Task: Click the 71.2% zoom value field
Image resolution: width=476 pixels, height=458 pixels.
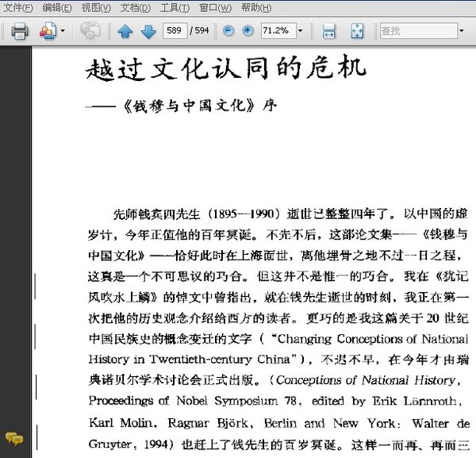Action: click(278, 31)
